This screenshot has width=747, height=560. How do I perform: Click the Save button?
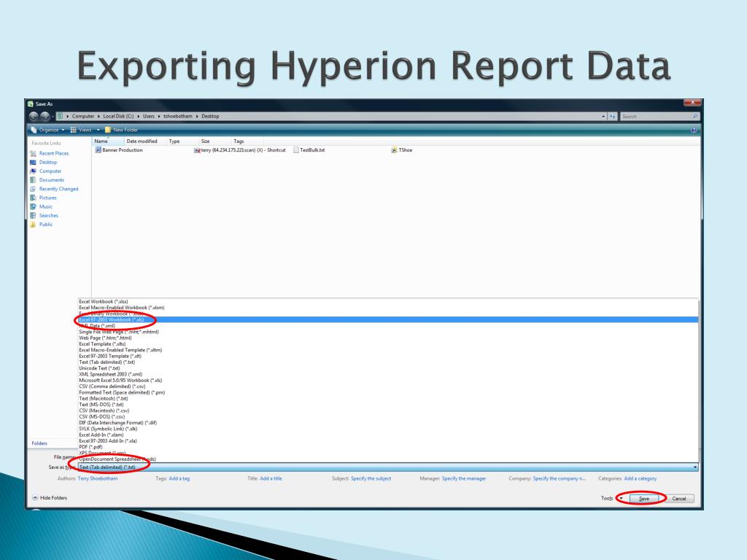coord(644,499)
